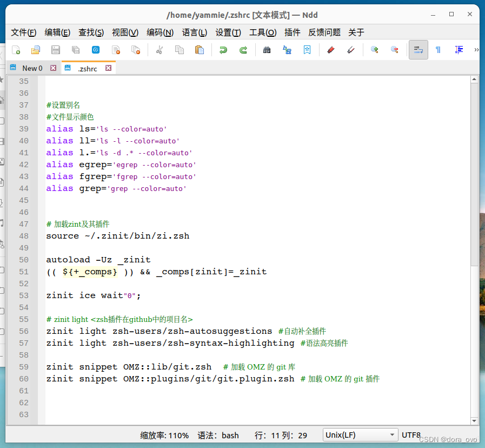Click the blue timed-save toolbar icon
This screenshot has width=485, height=448.
(x=96, y=50)
